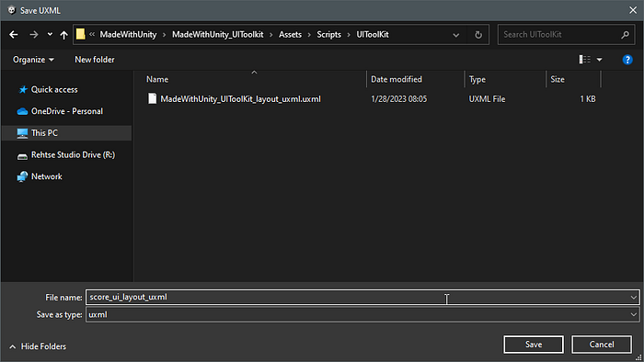Viewport: 644px width, 362px height.
Task: Save the UXML file
Action: [x=533, y=345]
